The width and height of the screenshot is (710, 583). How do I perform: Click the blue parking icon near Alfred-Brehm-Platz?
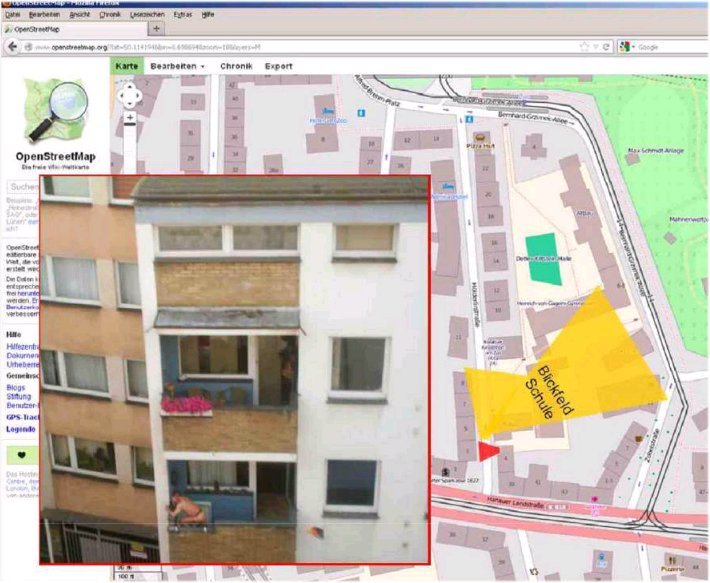[361, 113]
